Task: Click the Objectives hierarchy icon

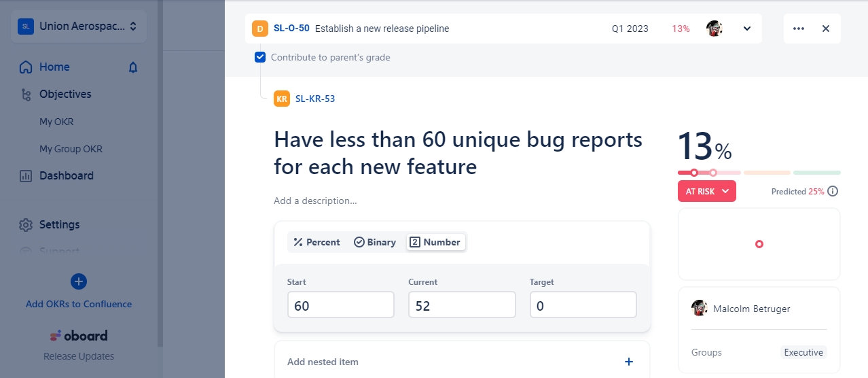Action: (26, 94)
